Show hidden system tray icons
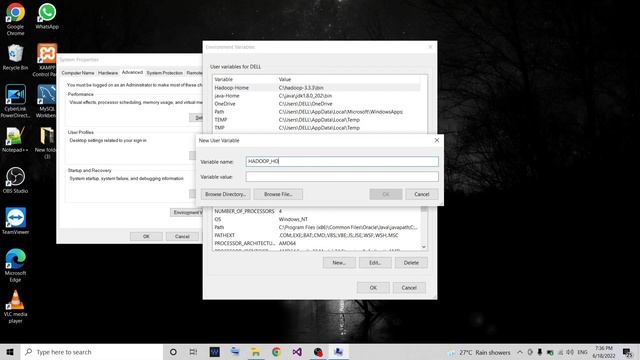The image size is (640, 360). point(520,352)
